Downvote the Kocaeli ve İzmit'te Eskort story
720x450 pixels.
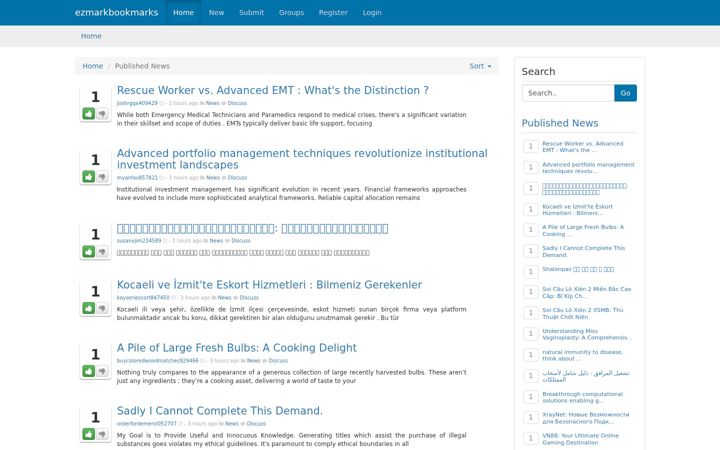(102, 308)
